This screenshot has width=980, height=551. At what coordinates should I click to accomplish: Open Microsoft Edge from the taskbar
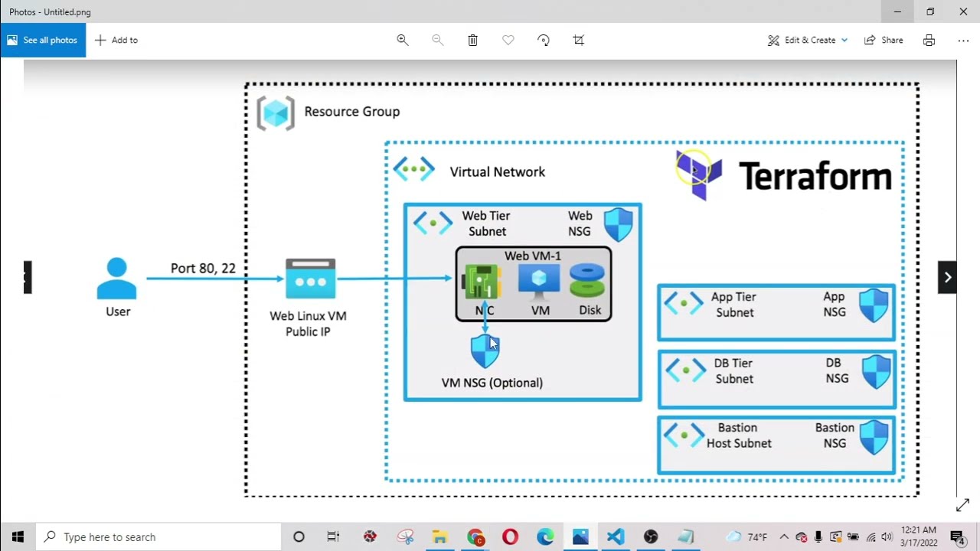545,536
